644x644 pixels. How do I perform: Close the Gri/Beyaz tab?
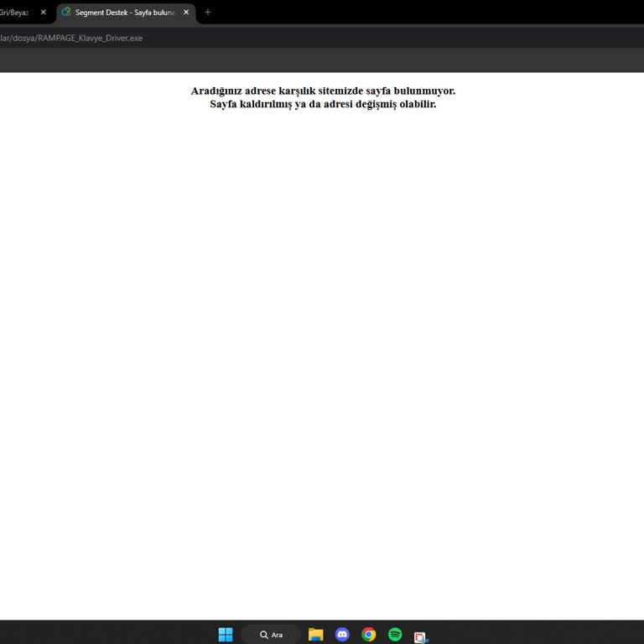coord(43,13)
